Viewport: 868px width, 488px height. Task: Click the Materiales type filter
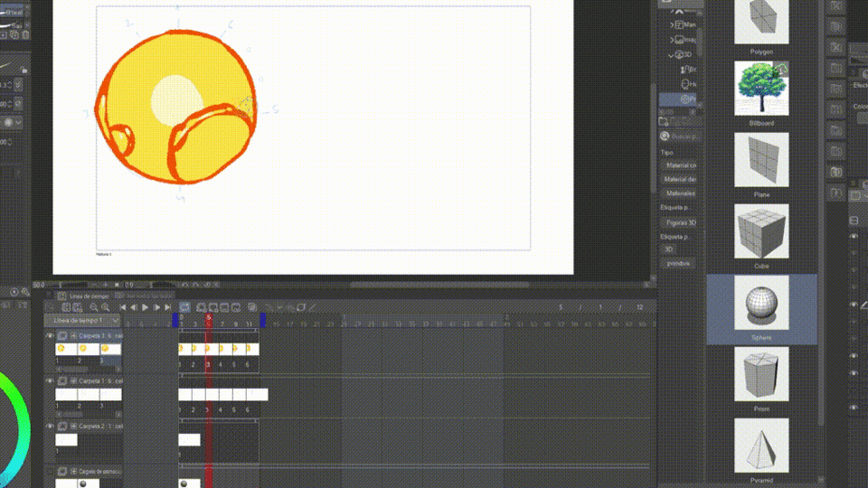pos(680,193)
